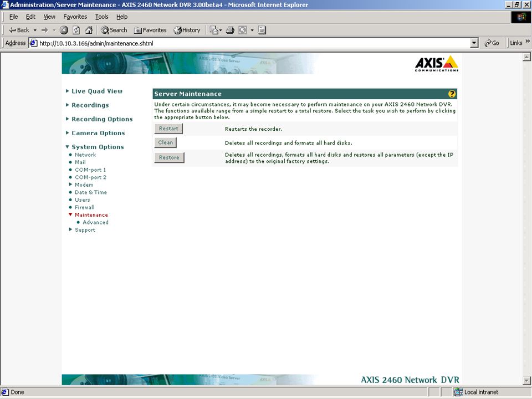Open COM-port 2 settings
532x399 pixels.
pyautogui.click(x=90, y=177)
